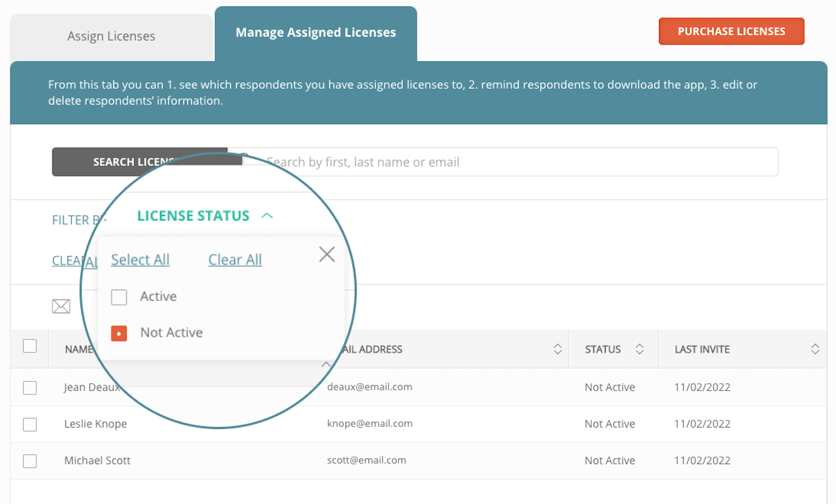Click the Purchase Licenses button
This screenshot has height=504, width=836.
(x=731, y=31)
